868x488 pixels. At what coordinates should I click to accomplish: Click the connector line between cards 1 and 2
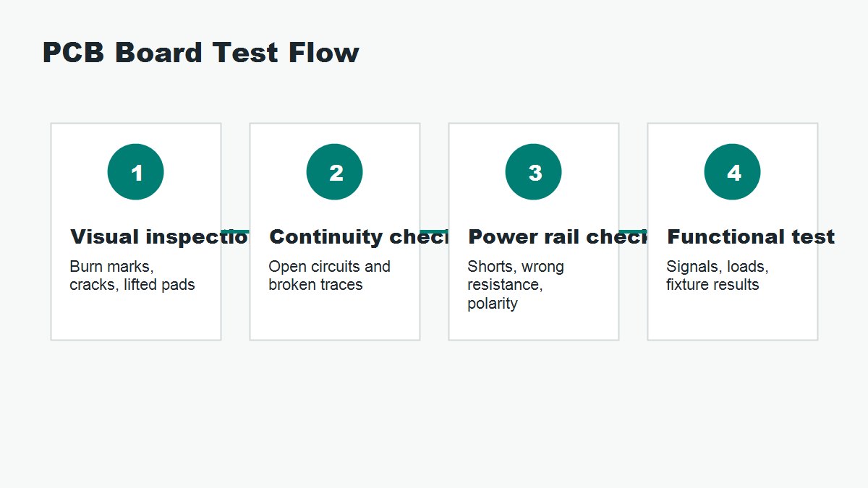[235, 231]
